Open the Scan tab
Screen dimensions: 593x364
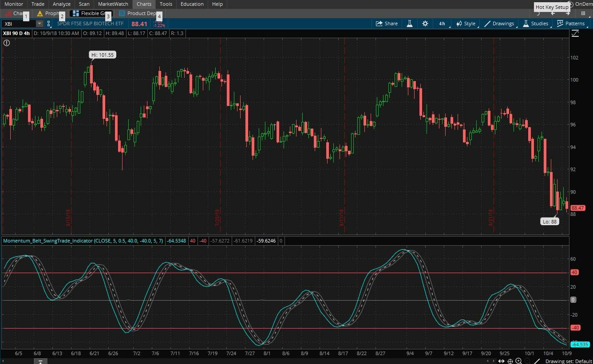click(84, 4)
